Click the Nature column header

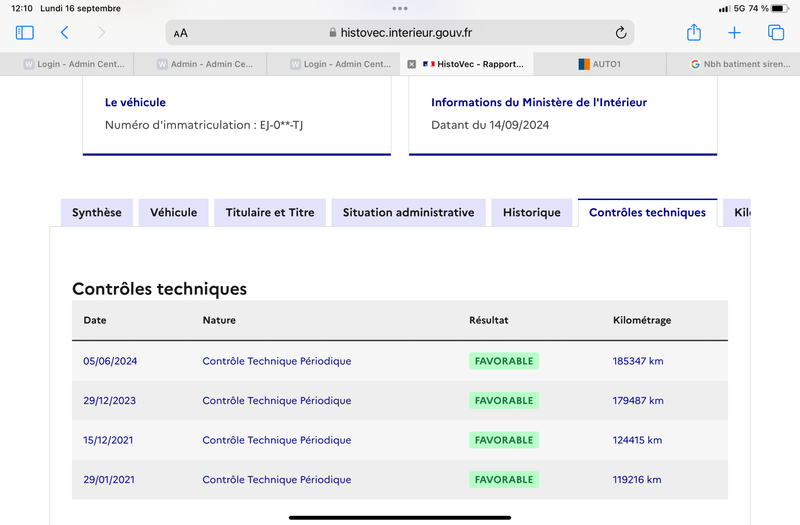pyautogui.click(x=219, y=320)
